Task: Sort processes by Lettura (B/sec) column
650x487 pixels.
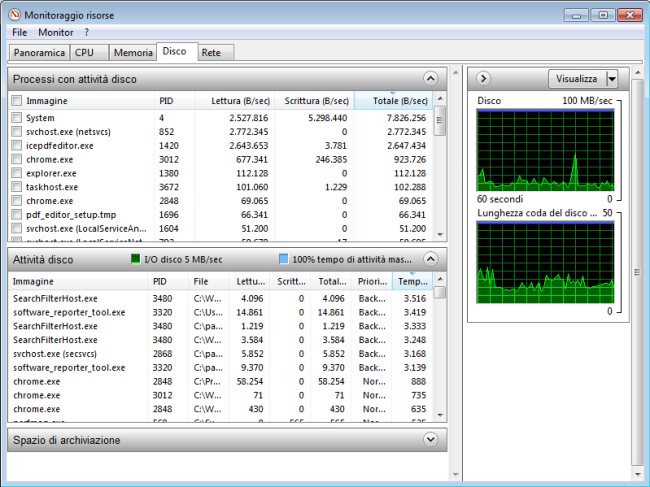Action: click(234, 101)
